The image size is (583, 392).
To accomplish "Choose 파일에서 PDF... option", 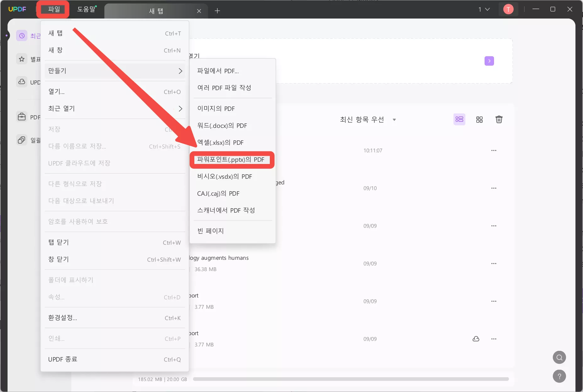I will tap(233, 71).
